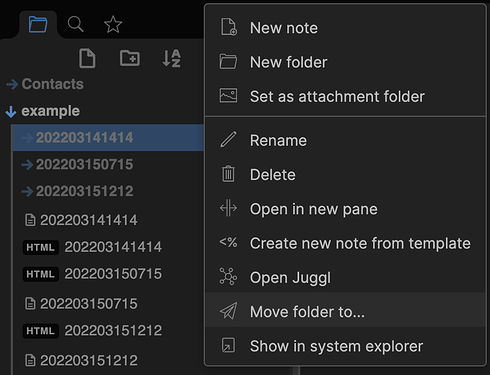This screenshot has width=490, height=375.
Task: Collapse the example folder
Action: [43, 111]
